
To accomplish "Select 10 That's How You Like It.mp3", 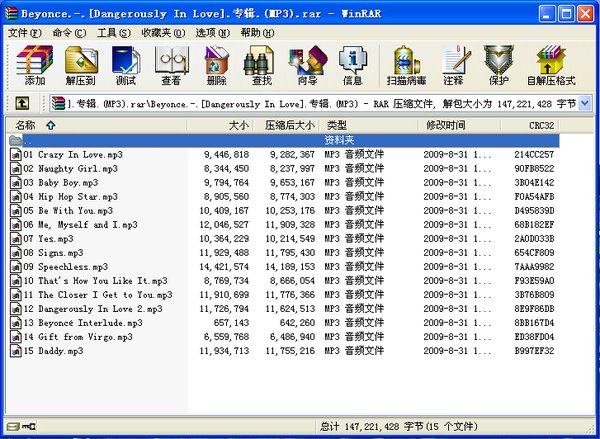I will point(95,281).
